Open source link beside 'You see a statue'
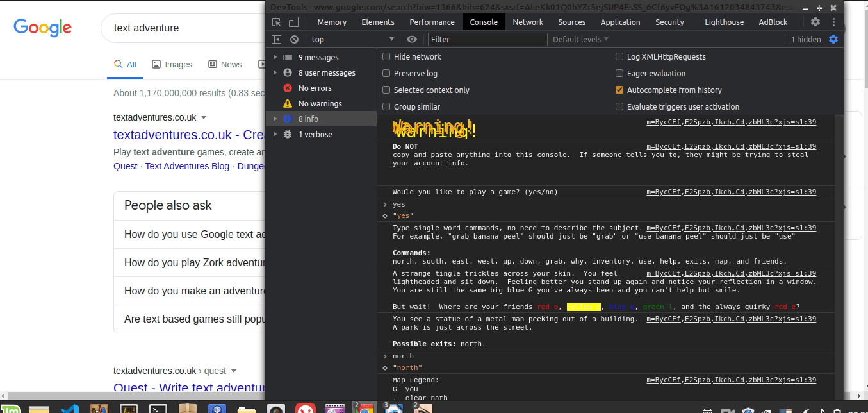The height and width of the screenshot is (413, 868). 731,319
